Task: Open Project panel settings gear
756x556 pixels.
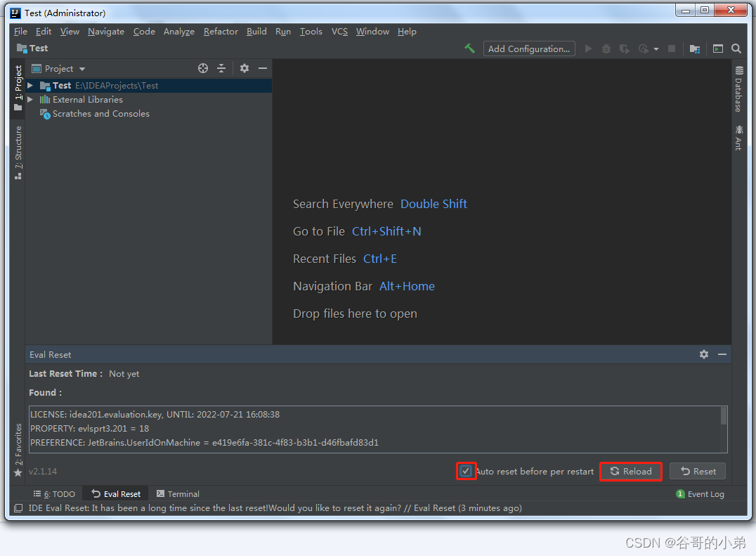Action: [245, 68]
